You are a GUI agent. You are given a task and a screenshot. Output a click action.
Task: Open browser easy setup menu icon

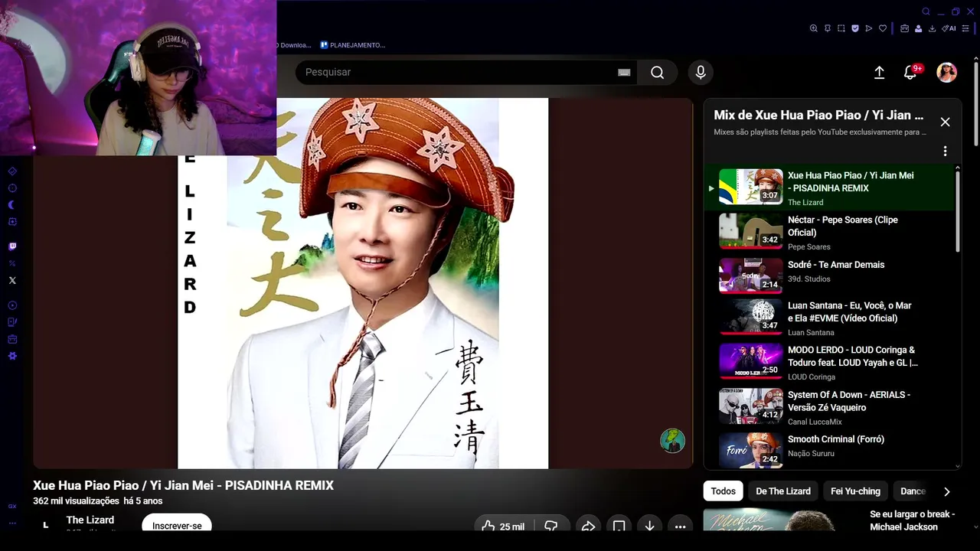coord(965,28)
